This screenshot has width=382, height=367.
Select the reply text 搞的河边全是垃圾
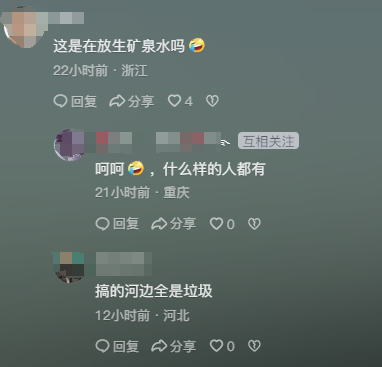[154, 291]
